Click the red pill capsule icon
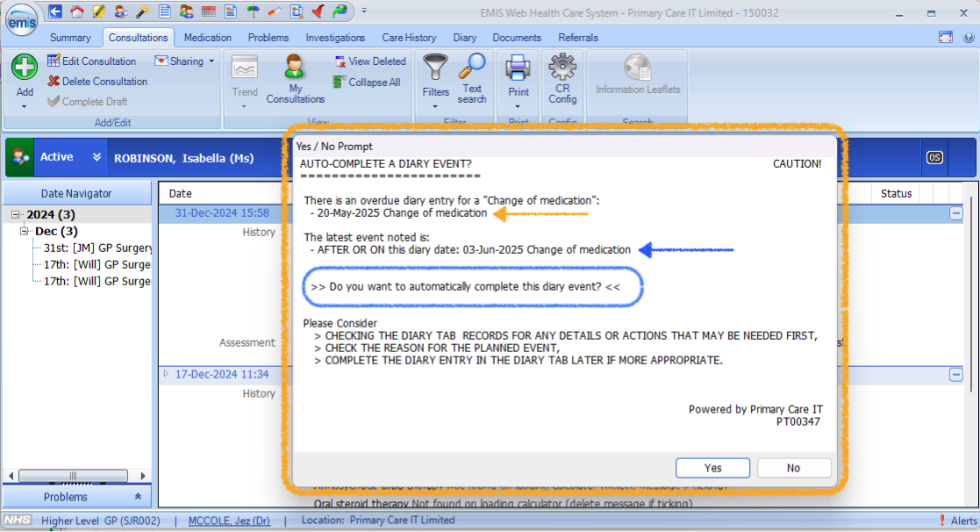The width and height of the screenshot is (980, 532). [275, 11]
